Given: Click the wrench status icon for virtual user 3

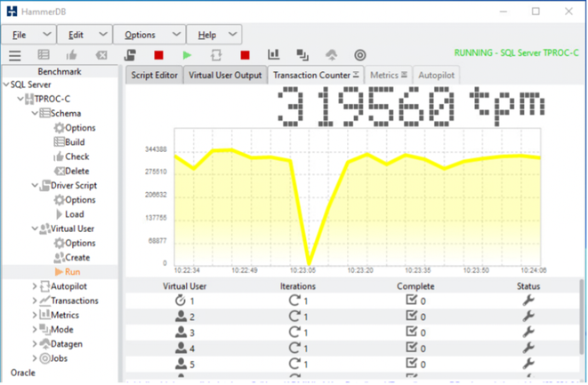Looking at the screenshot, I should tap(528, 333).
